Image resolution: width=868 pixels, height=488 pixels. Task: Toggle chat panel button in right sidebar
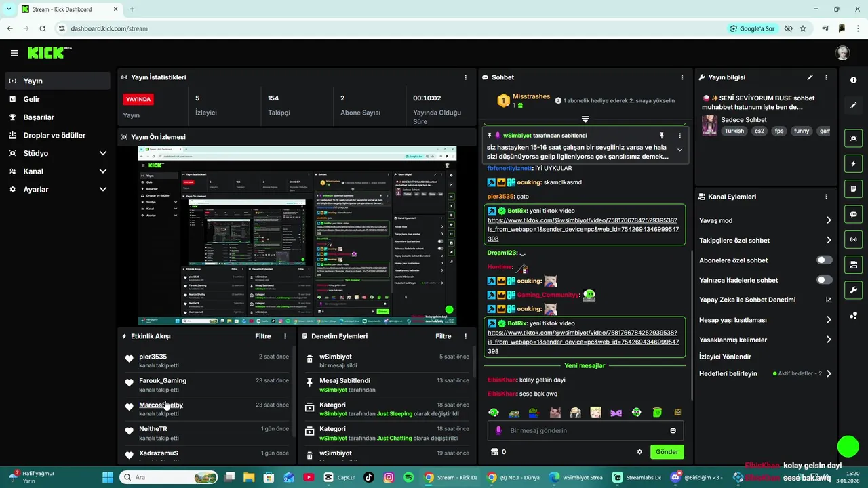click(853, 214)
